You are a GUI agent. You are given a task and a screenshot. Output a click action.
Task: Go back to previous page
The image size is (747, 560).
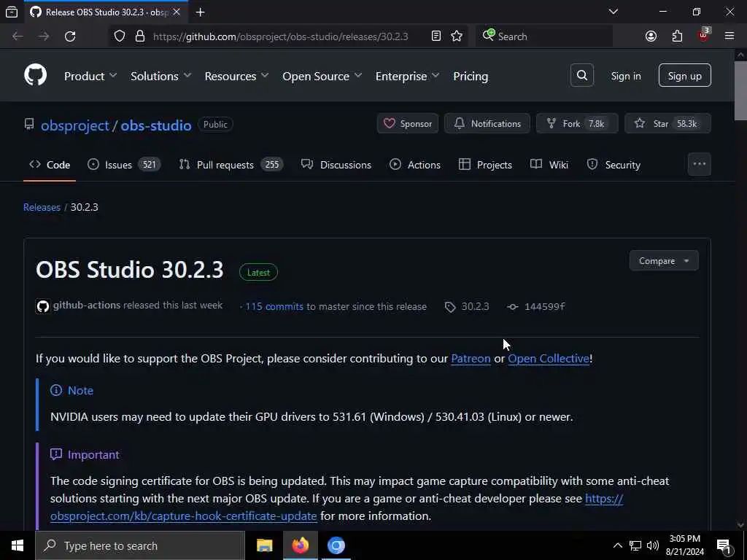click(18, 36)
